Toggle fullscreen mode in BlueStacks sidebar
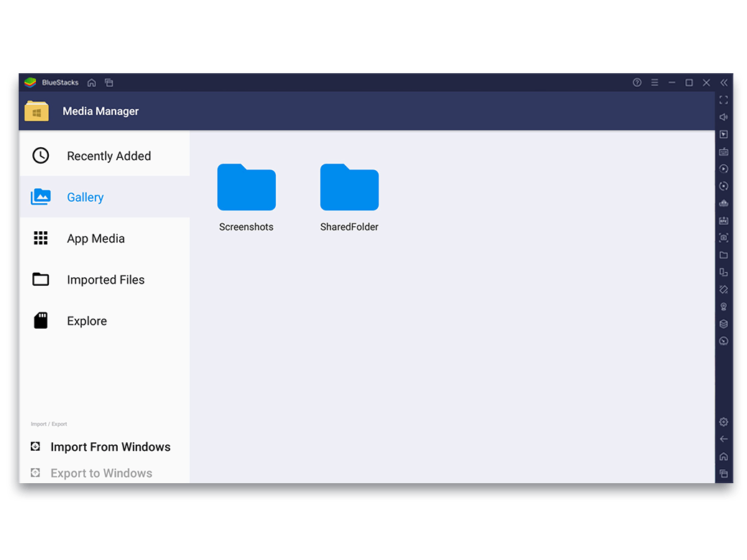Screen dimensions: 747x560 (723, 100)
